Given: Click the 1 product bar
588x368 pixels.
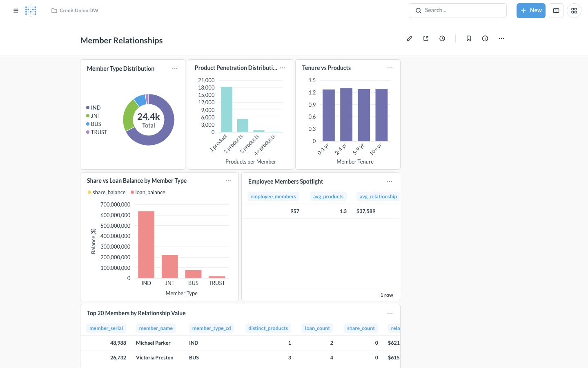Looking at the screenshot, I should point(227,110).
